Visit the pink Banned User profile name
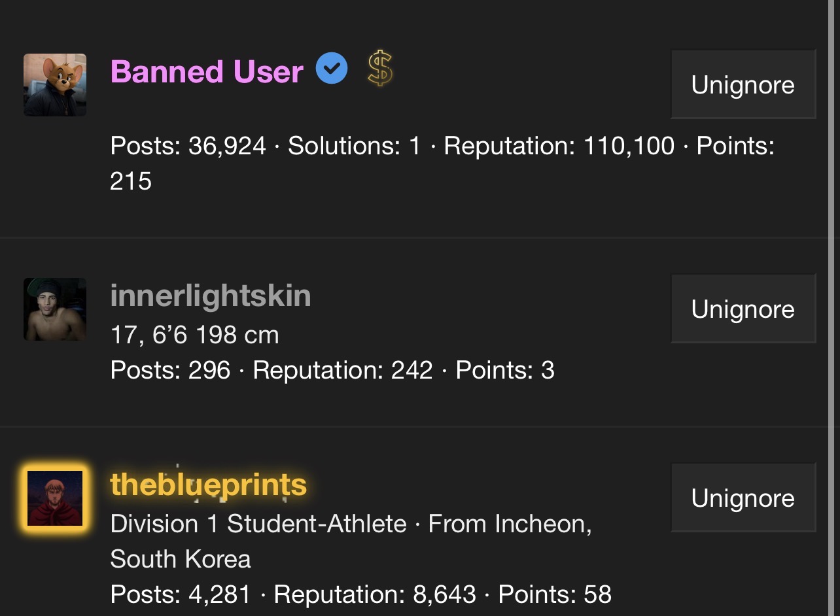The height and width of the screenshot is (616, 840). coord(207,71)
